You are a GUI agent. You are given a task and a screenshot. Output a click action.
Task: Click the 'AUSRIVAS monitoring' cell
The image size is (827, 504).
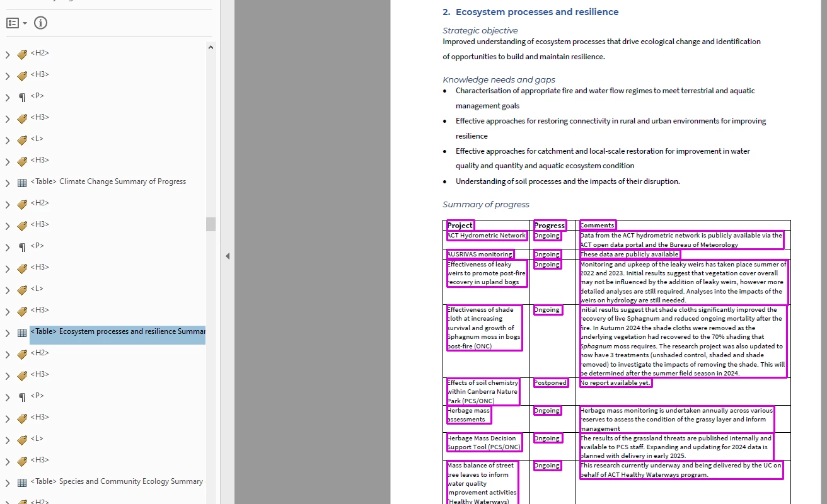click(x=480, y=255)
